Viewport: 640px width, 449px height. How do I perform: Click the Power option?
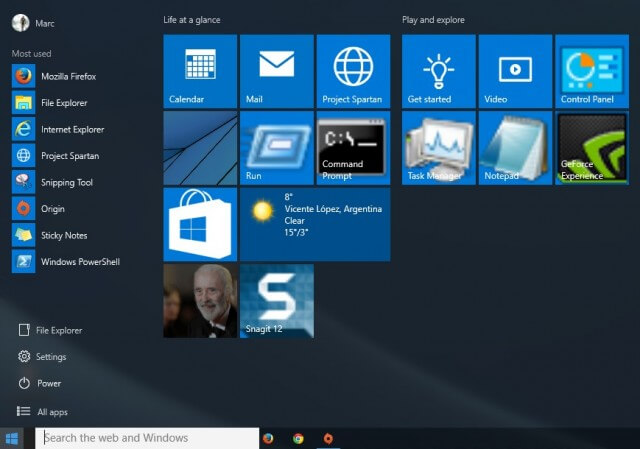click(x=40, y=383)
